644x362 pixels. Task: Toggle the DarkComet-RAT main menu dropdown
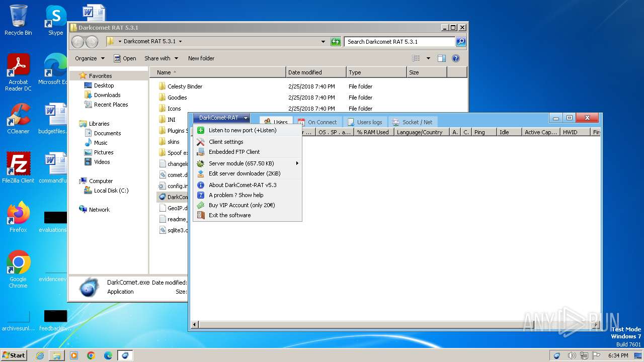pos(221,118)
